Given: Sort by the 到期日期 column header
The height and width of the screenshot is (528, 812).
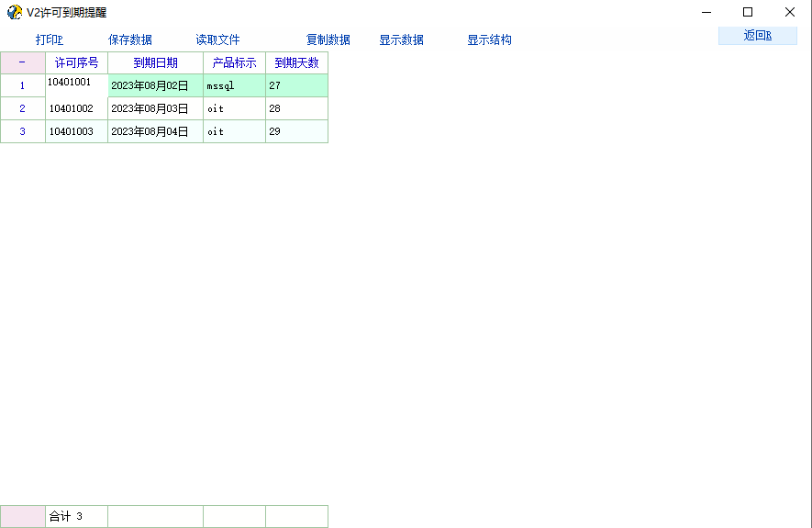Looking at the screenshot, I should coord(155,62).
